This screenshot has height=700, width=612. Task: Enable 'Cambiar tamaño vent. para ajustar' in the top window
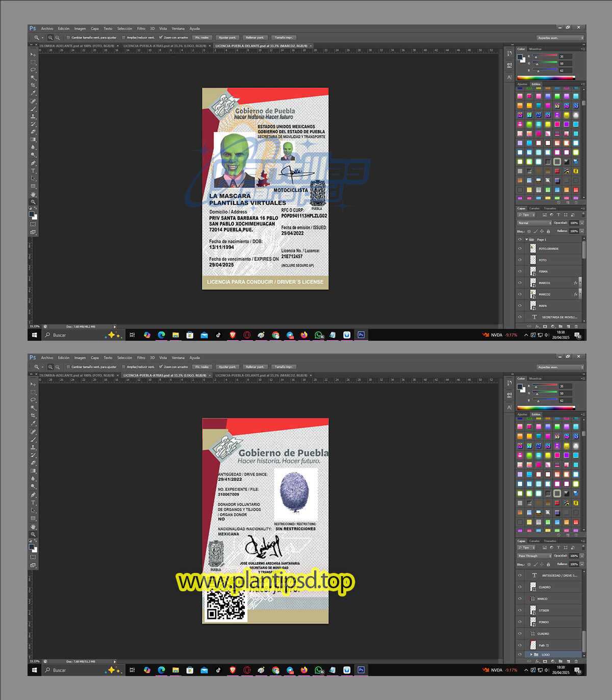(68, 37)
